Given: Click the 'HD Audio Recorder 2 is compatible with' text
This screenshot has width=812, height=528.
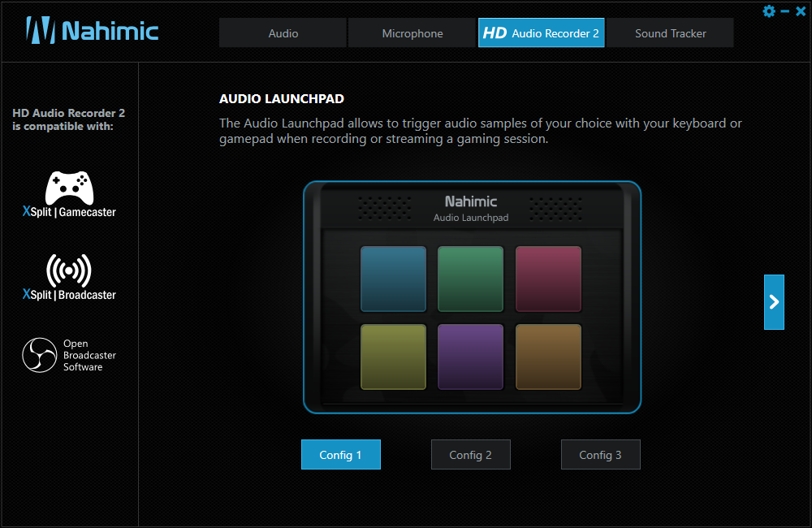Looking at the screenshot, I should click(68, 119).
